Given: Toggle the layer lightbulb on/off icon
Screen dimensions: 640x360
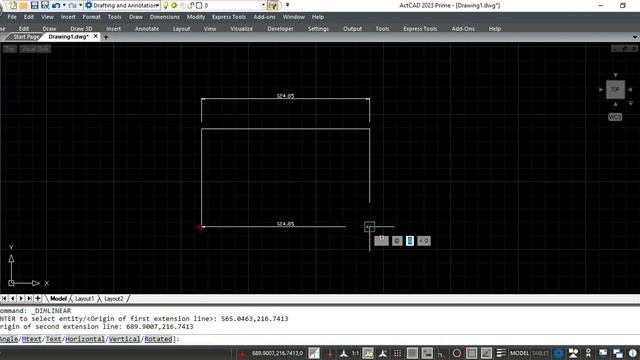Looking at the screenshot, I should 165,5.
